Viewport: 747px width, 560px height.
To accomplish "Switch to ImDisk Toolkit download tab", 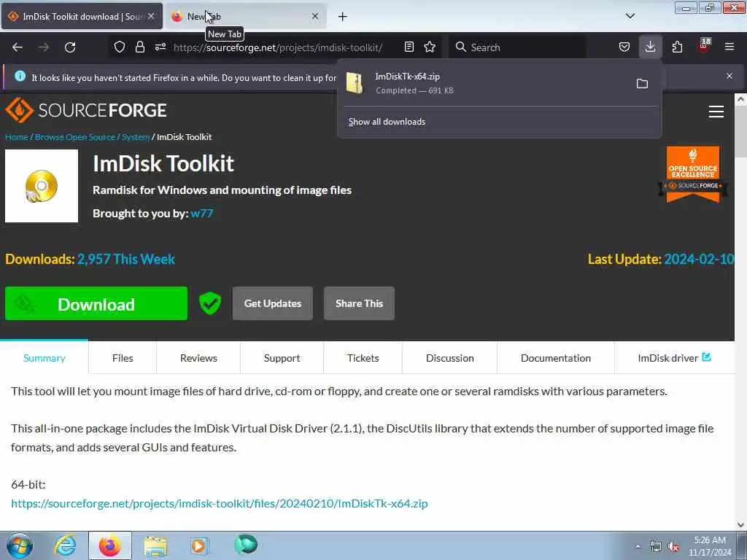I will (82, 16).
